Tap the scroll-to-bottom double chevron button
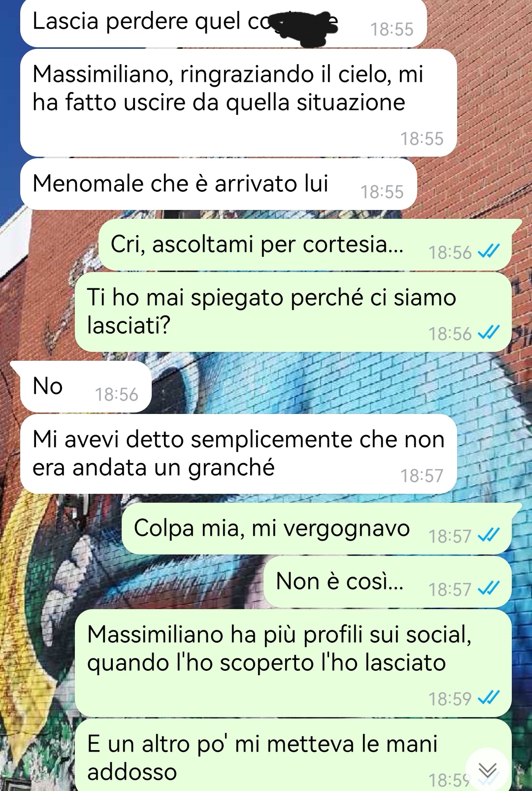 (x=488, y=769)
